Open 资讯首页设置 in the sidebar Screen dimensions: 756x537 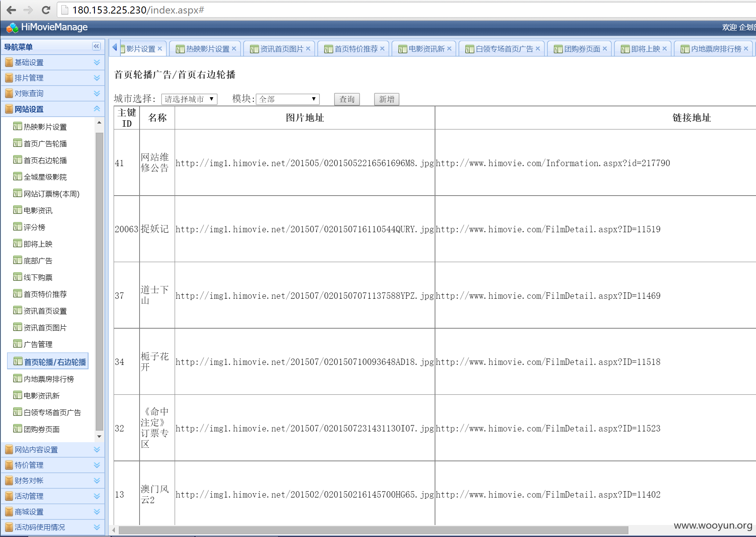click(45, 311)
